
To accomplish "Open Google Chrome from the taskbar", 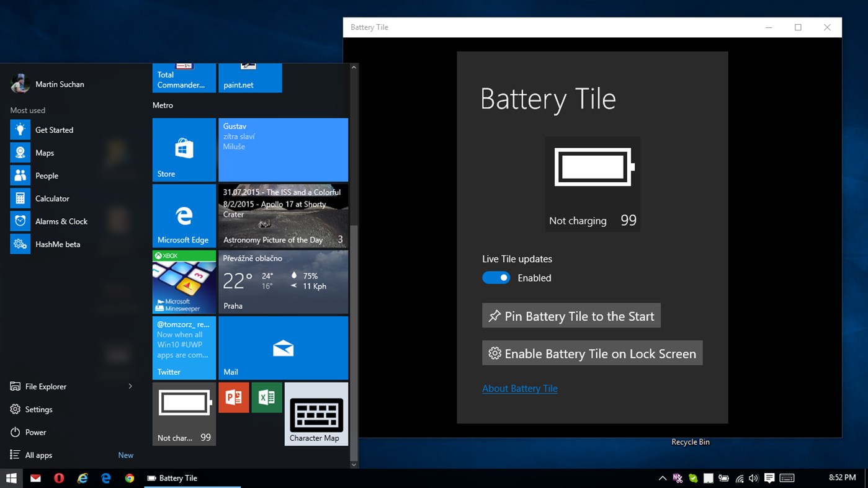I will 128,478.
